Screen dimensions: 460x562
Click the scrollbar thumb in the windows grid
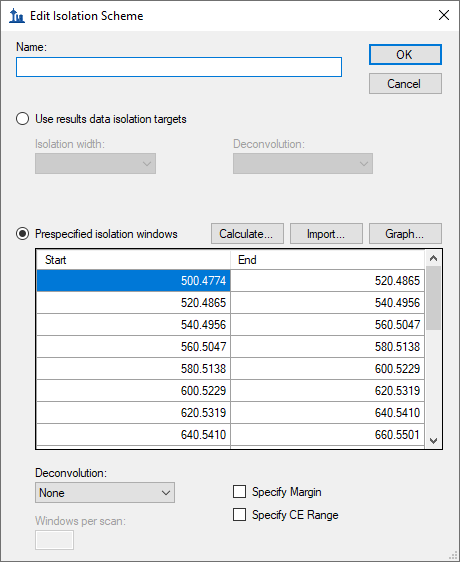(433, 298)
